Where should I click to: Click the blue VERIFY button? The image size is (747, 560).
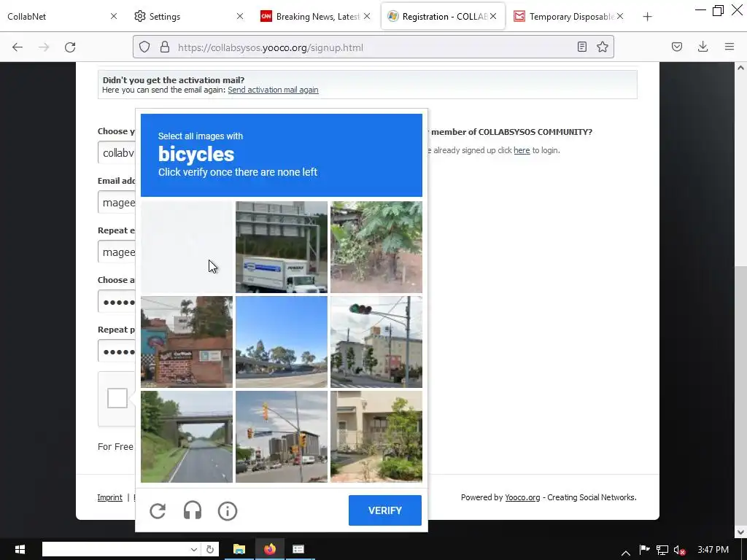385,510
